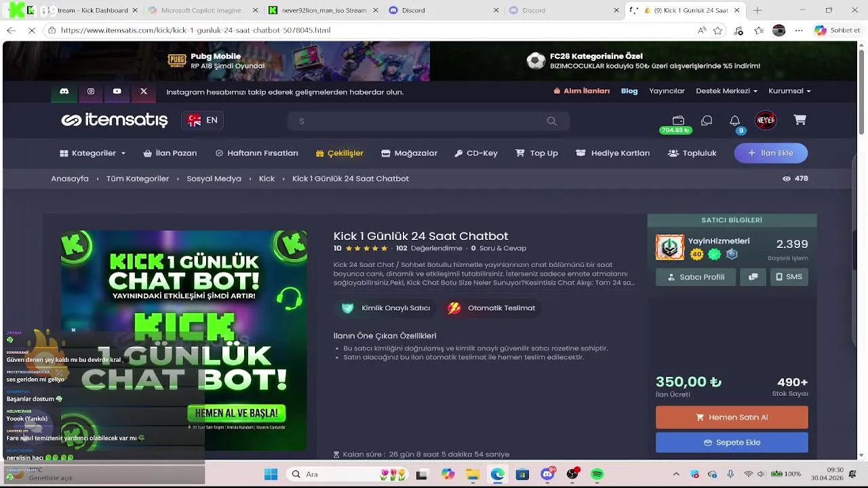Open Satıcı Profili button
This screenshot has height=488, width=868.
click(x=696, y=277)
